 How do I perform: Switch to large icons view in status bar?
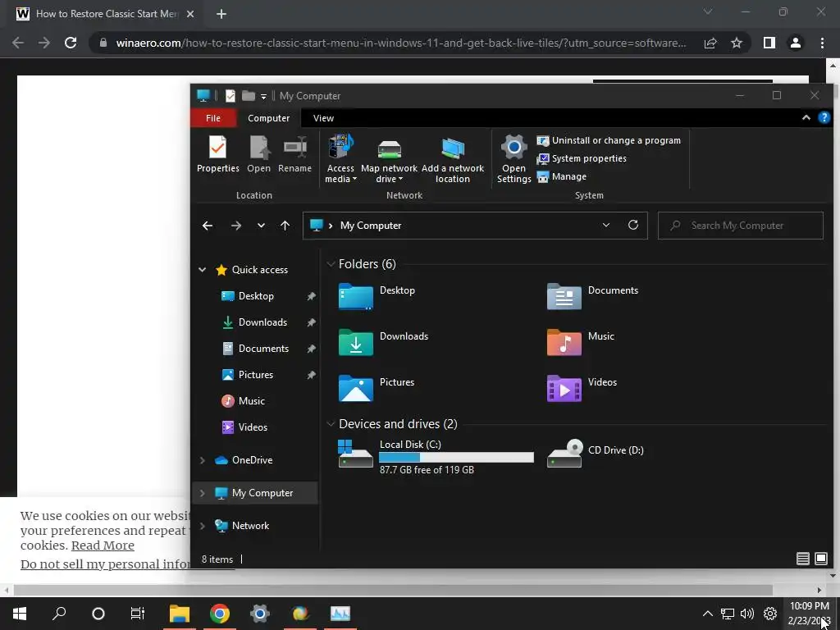pos(820,559)
